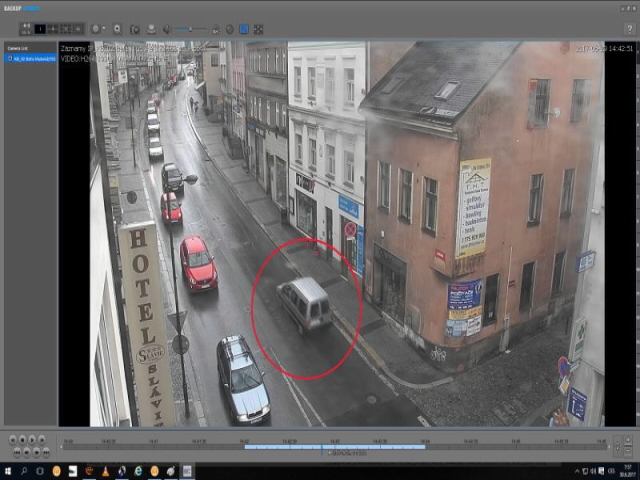Toggle fullscreen view icon in toolbar

(x=258, y=29)
